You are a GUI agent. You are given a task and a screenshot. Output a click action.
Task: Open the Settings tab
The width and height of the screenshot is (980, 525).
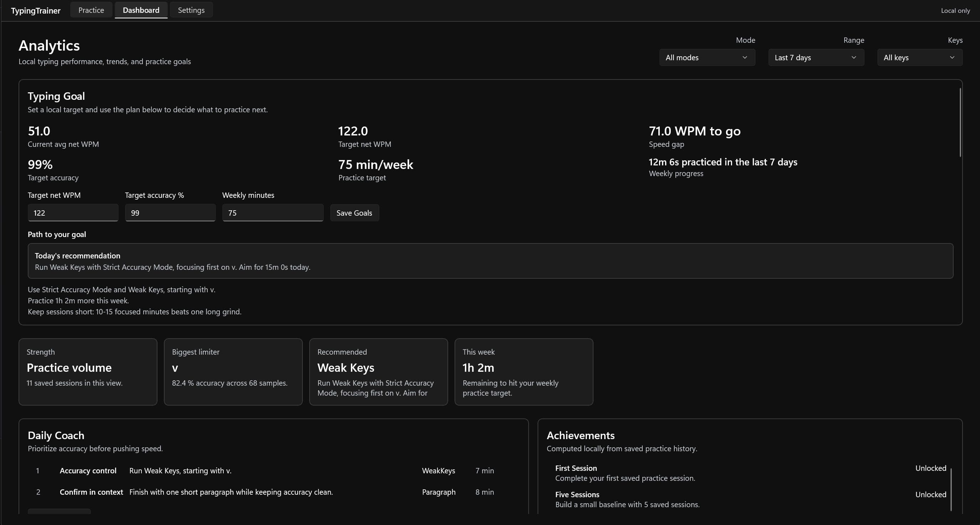pos(191,10)
